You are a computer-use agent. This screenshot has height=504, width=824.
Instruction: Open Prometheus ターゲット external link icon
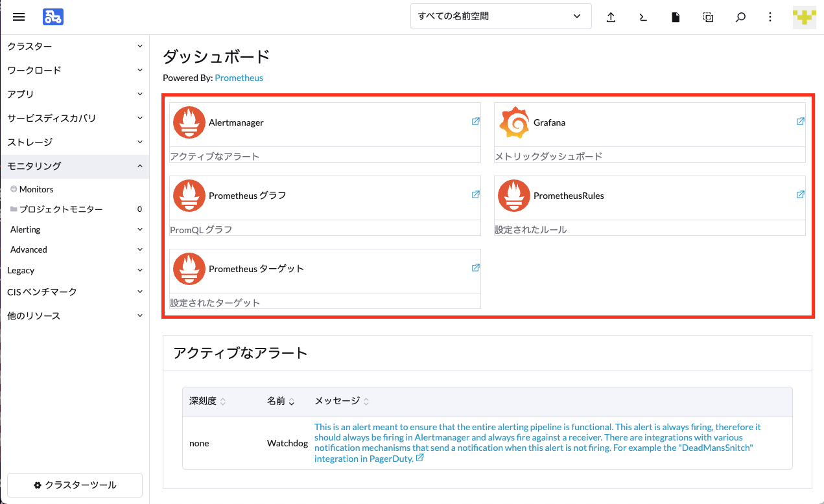tap(475, 268)
